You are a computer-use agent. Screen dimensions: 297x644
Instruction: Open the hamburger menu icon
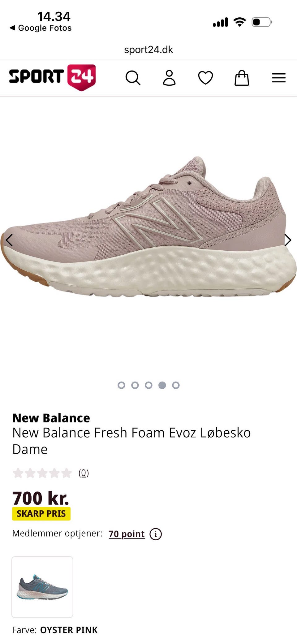(x=279, y=78)
